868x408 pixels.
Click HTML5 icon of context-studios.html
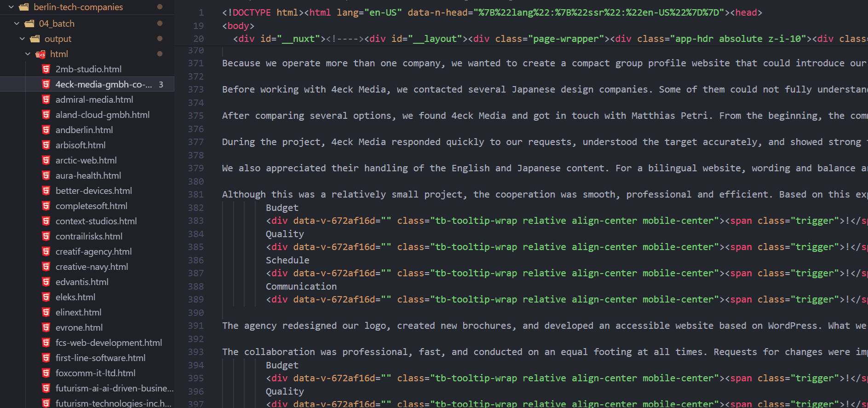(x=46, y=221)
